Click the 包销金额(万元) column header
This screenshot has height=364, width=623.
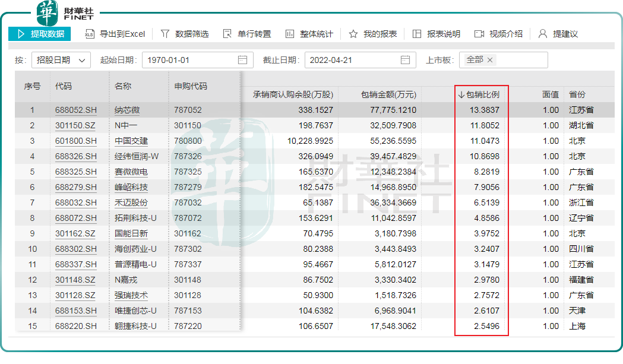click(388, 94)
